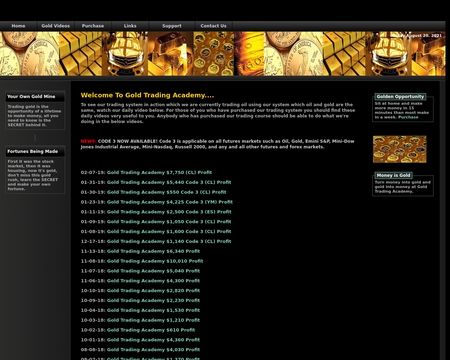Open the 08-08-18 $4,030 Profit link
This screenshot has height=360, width=450.
[x=153, y=350]
